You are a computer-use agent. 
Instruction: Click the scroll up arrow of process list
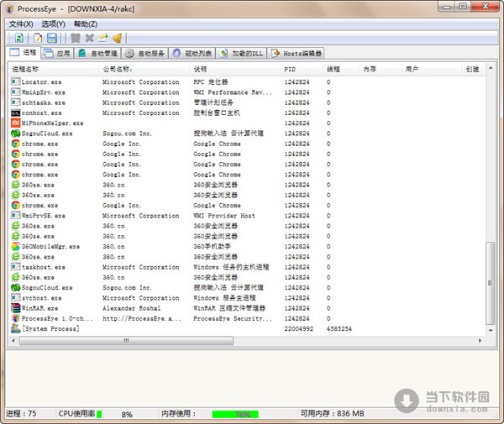[491, 68]
